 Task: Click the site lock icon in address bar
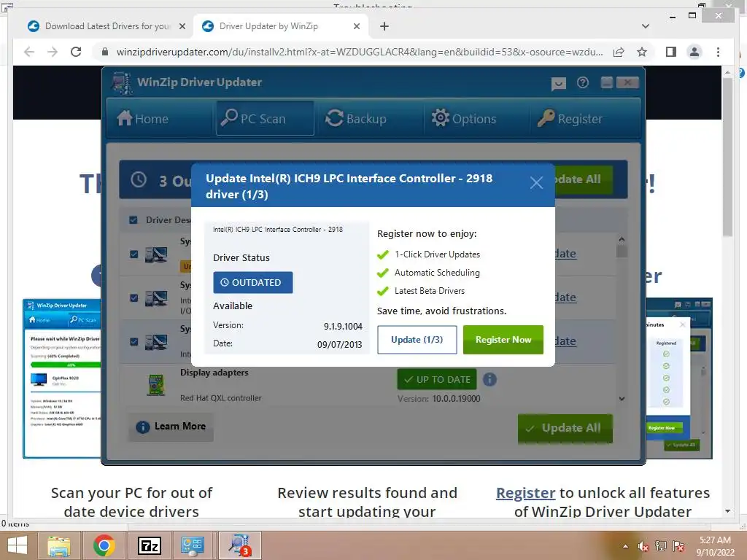tap(105, 52)
